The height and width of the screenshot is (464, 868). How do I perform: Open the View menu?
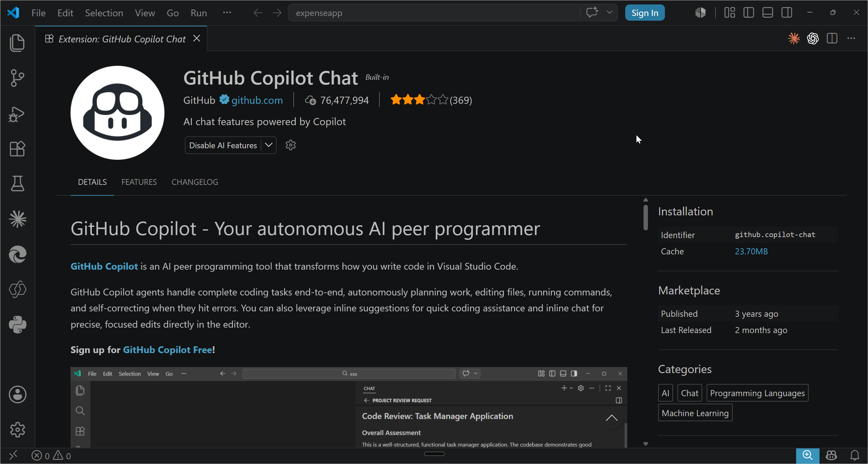145,13
